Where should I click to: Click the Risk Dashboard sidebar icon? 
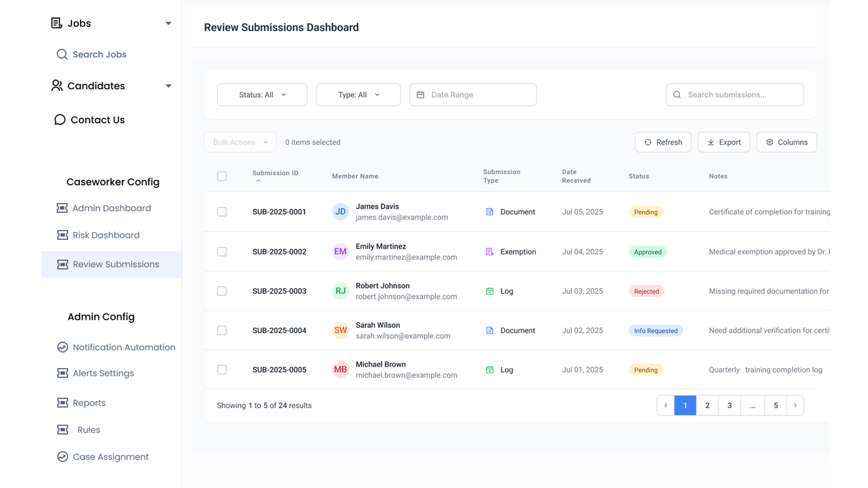pos(62,235)
